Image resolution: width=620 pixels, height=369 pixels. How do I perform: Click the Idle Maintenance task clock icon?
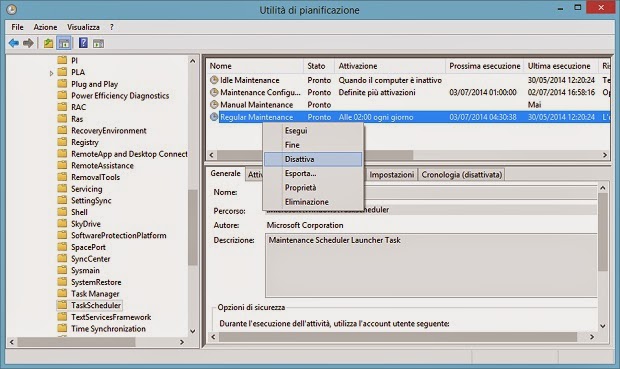214,80
